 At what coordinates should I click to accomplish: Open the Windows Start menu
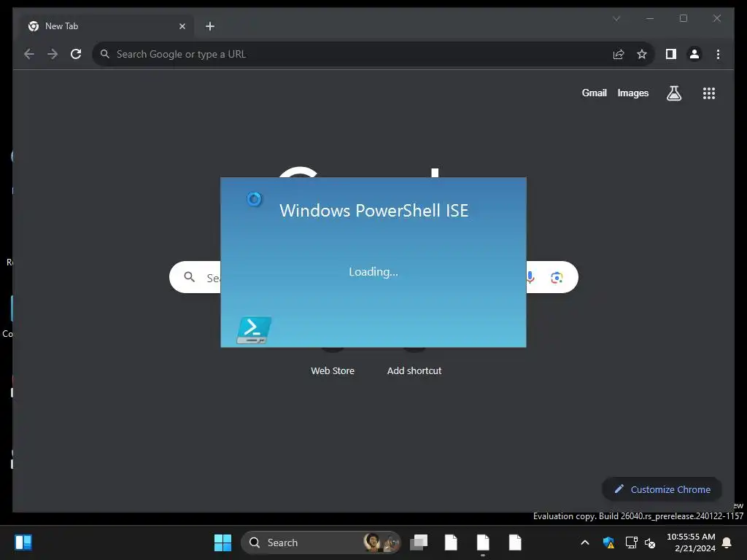[222, 542]
